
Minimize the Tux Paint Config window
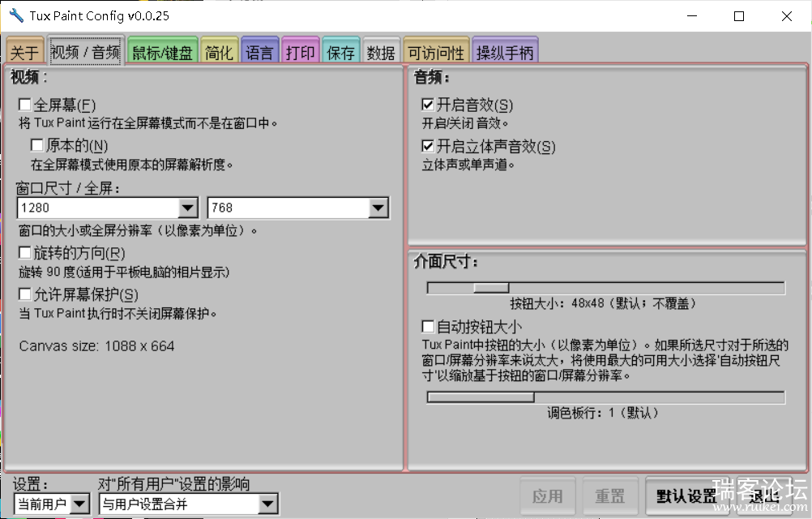point(692,16)
